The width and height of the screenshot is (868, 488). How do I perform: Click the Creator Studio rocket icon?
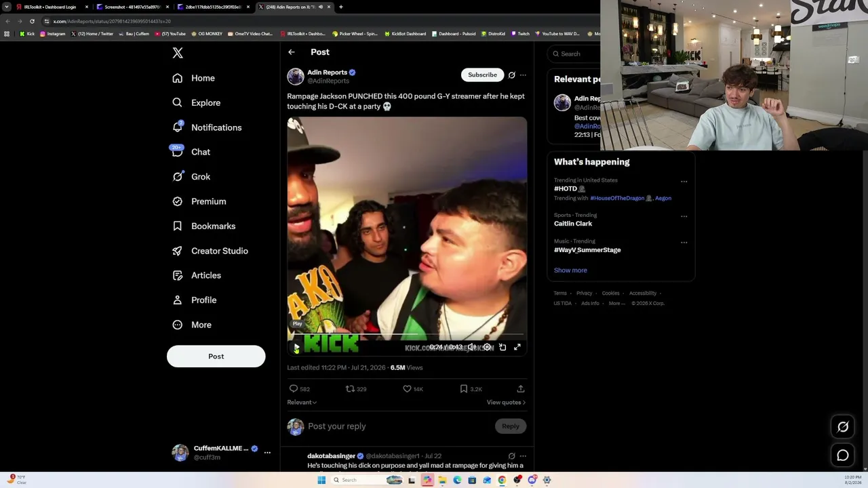tap(178, 251)
